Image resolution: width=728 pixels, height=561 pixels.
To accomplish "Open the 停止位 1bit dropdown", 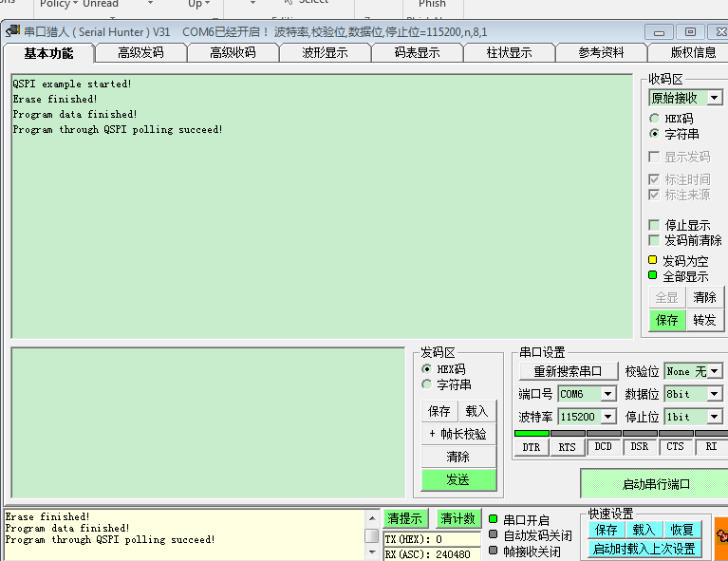I will [x=715, y=417].
